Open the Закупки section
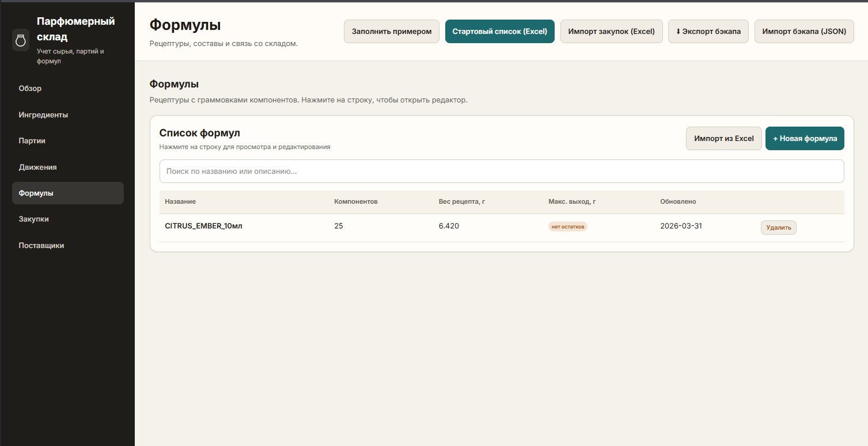 tap(33, 219)
